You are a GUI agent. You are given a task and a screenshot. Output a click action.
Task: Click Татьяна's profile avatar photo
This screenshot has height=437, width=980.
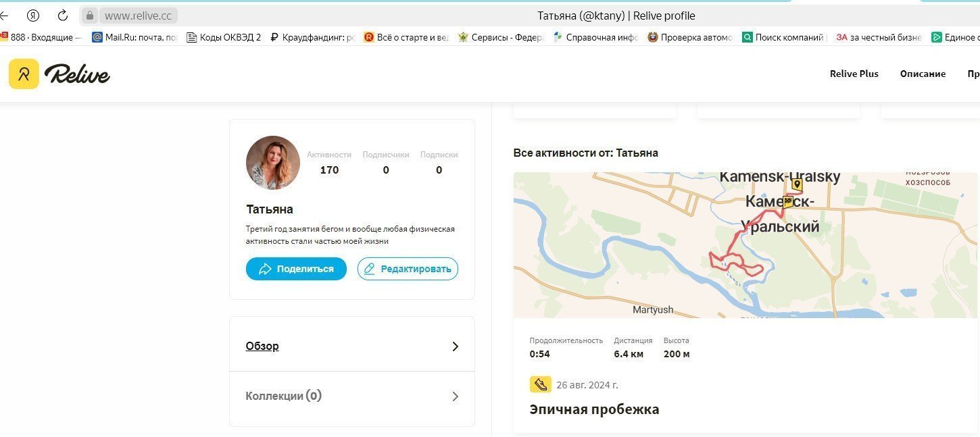[273, 163]
